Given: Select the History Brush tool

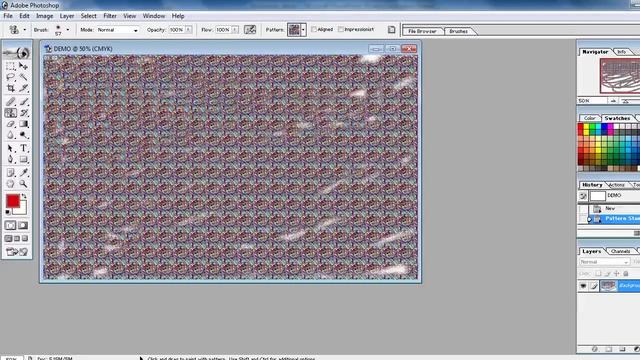Looking at the screenshot, I should coord(23,113).
